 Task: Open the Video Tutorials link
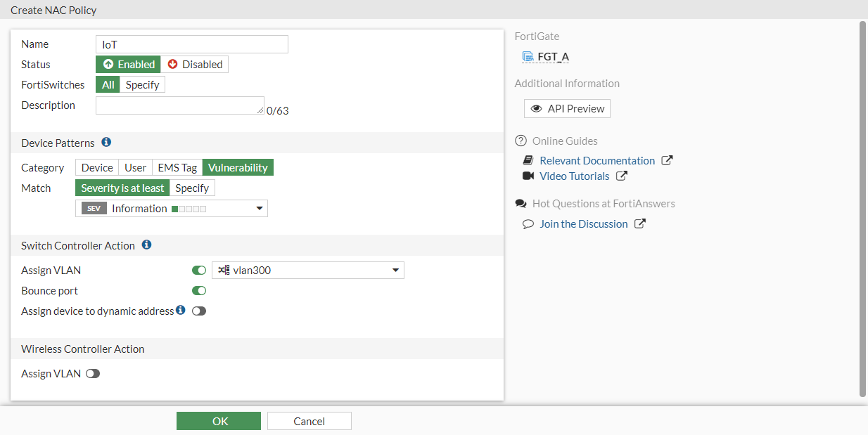coord(574,176)
